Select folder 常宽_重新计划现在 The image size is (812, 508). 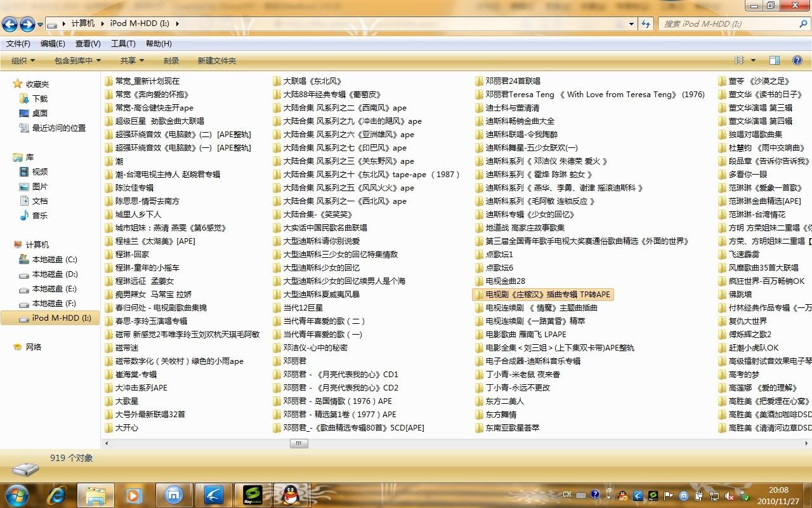pyautogui.click(x=142, y=81)
